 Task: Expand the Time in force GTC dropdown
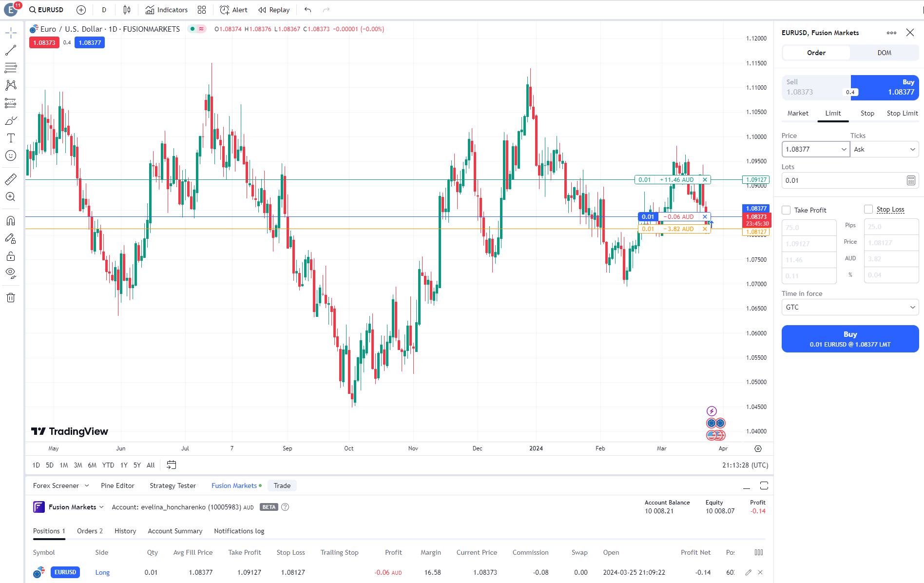(x=850, y=307)
